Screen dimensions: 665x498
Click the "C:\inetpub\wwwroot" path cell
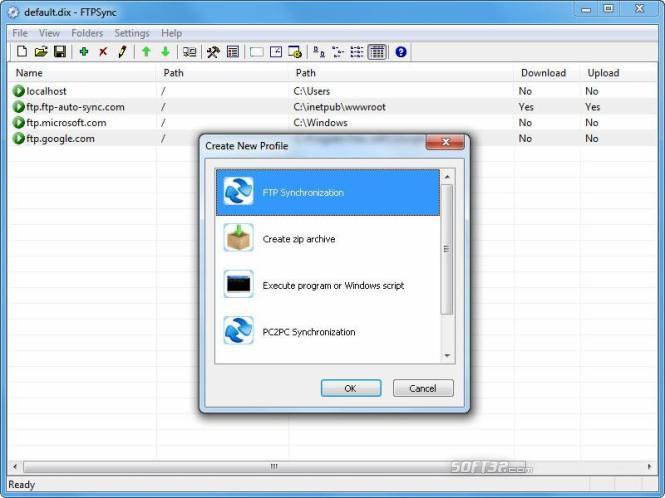(340, 107)
